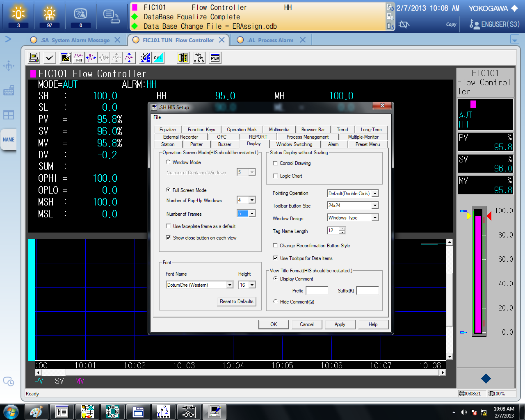Image resolution: width=525 pixels, height=420 pixels.
Task: Click the compress time axis icon
Action: (x=91, y=58)
